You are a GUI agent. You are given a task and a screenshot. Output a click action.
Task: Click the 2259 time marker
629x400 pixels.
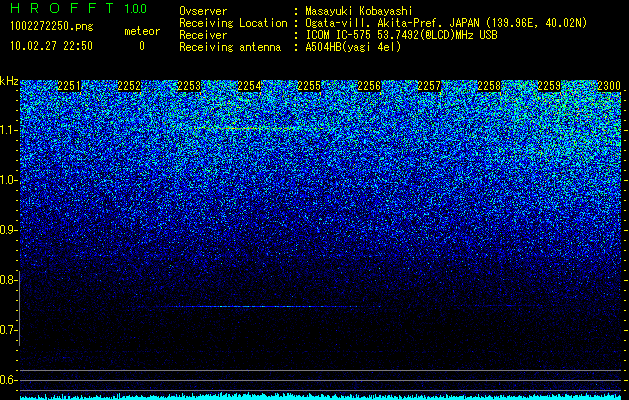(x=549, y=86)
